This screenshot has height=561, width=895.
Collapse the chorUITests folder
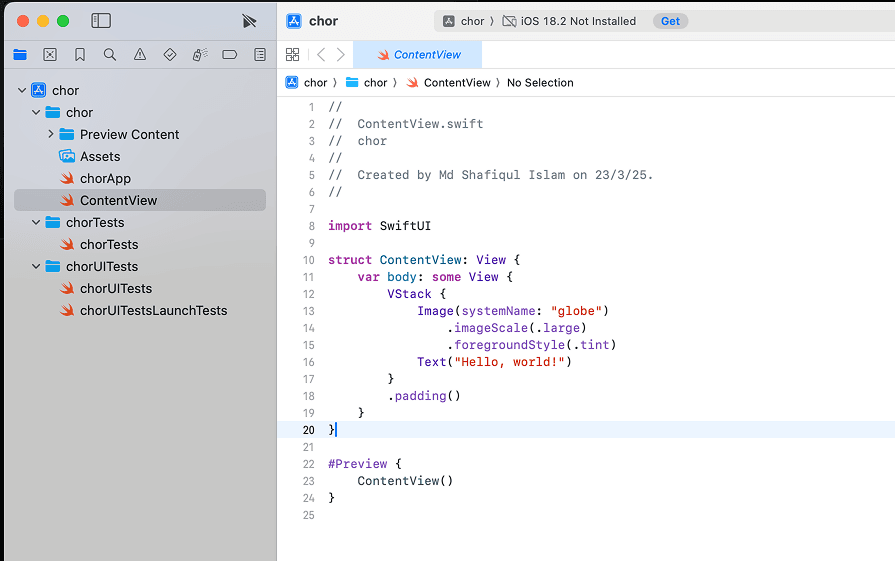[37, 267]
